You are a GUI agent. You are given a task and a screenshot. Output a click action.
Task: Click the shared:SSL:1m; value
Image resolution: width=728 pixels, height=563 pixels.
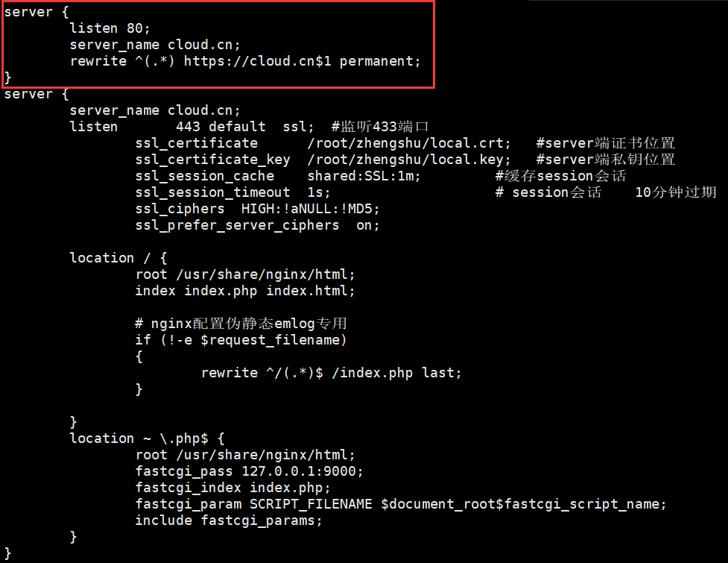pyautogui.click(x=364, y=176)
